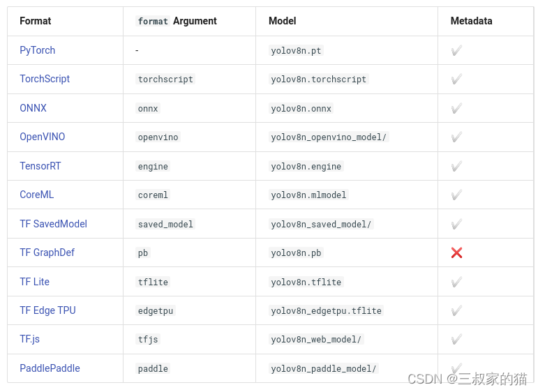Click the TorchScript link
The image size is (538, 392).
(45, 79)
